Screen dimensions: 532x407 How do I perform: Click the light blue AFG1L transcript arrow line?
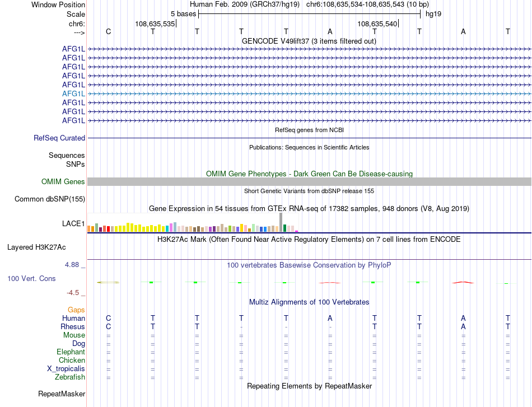click(x=310, y=93)
